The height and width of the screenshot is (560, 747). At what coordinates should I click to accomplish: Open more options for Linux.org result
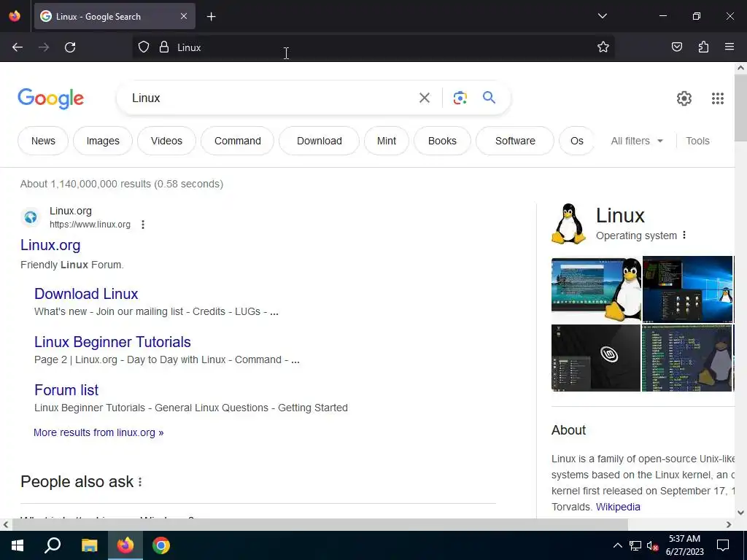coord(143,225)
